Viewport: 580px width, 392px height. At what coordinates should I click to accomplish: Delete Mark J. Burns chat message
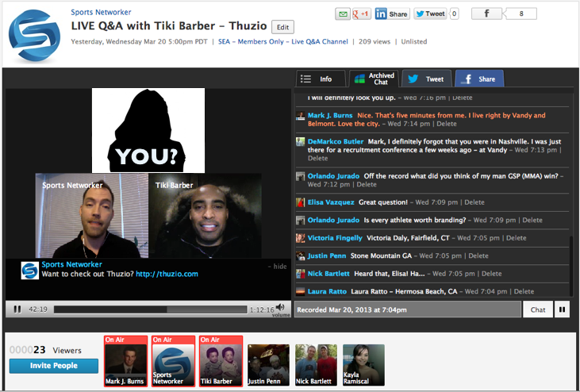447,124
